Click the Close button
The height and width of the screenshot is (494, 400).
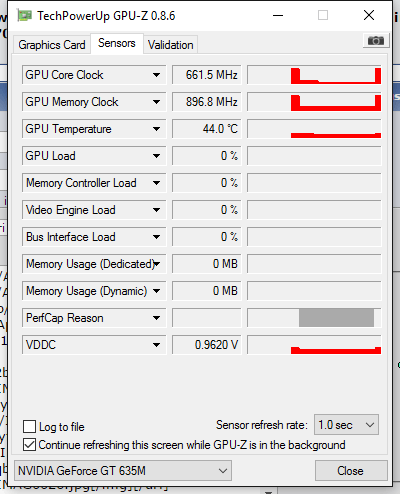[x=351, y=471]
